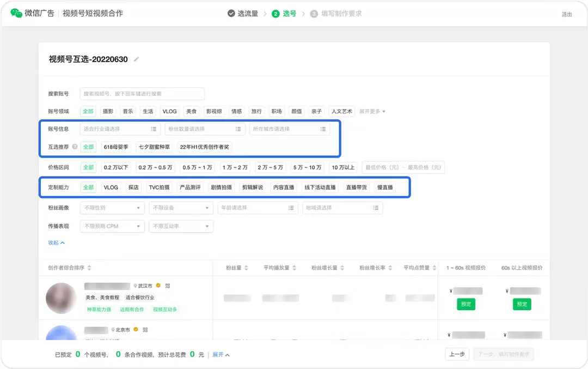This screenshot has height=369, width=588.
Task: Open the list icon beside 适合行业请选择
Action: coord(155,129)
